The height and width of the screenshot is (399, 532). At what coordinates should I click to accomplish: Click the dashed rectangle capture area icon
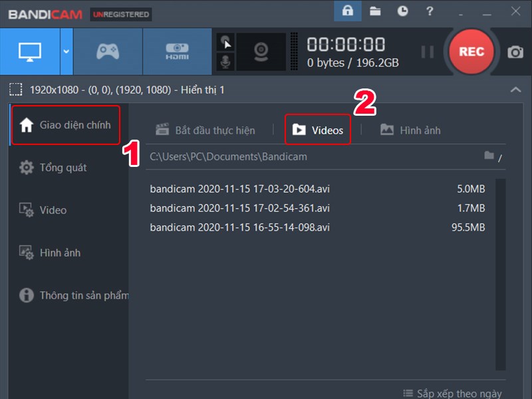click(x=15, y=90)
